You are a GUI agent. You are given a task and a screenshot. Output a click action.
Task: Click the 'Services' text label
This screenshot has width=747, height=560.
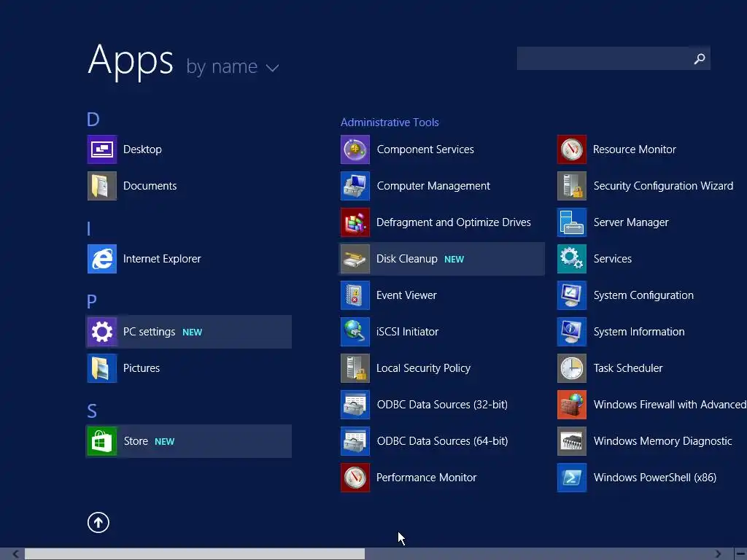coord(613,259)
